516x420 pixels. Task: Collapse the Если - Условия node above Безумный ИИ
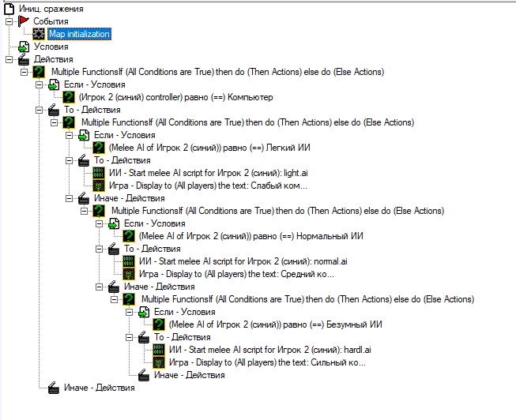pos(129,312)
